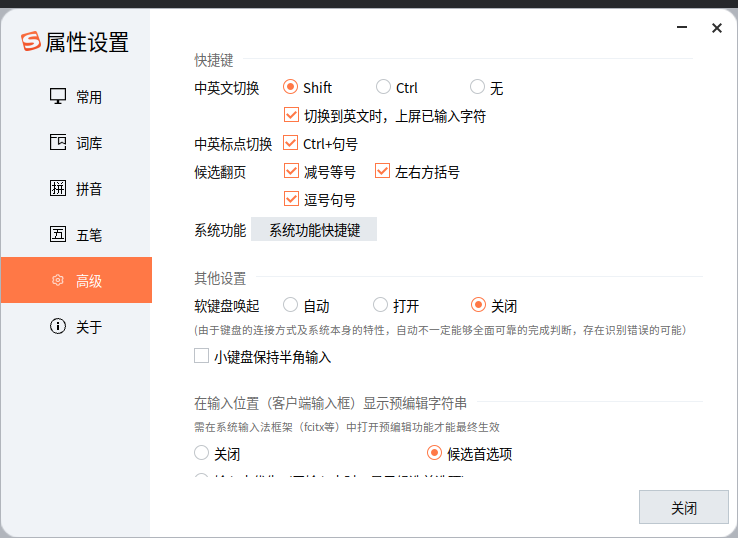Click the 快捷键 section heading
The height and width of the screenshot is (540, 738).
click(x=214, y=60)
